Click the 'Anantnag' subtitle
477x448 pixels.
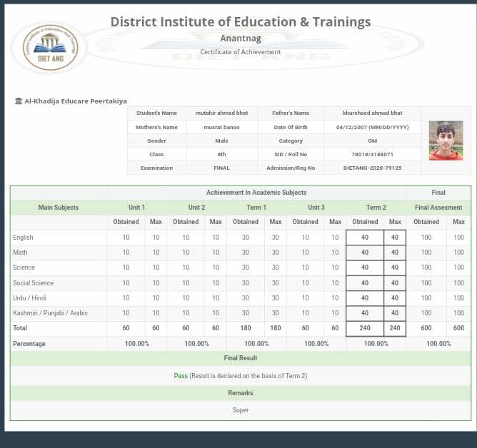[241, 39]
